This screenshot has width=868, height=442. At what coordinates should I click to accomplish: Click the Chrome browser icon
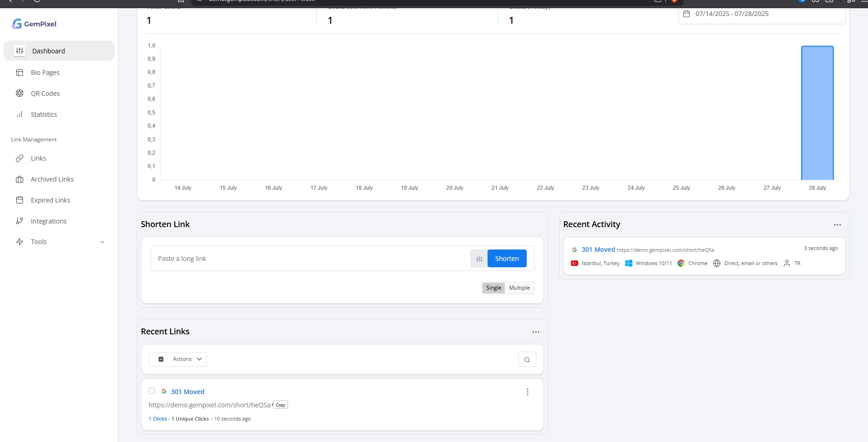681,263
